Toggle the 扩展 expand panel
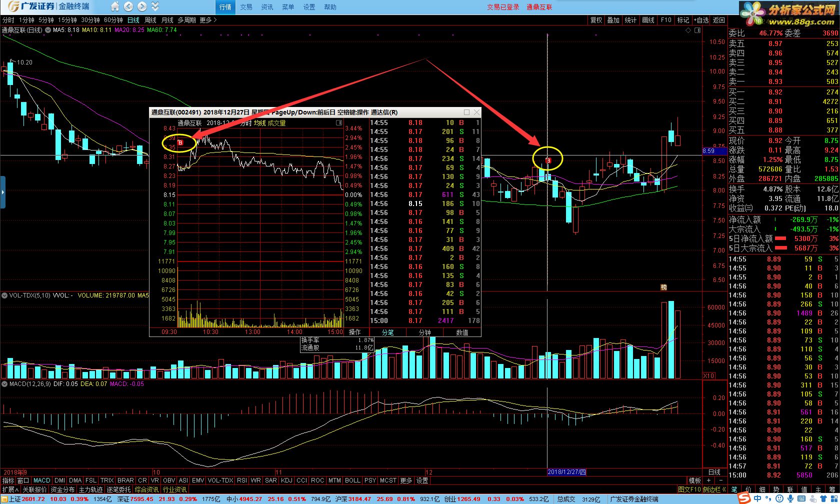This screenshot has height=504, width=840. point(10,489)
